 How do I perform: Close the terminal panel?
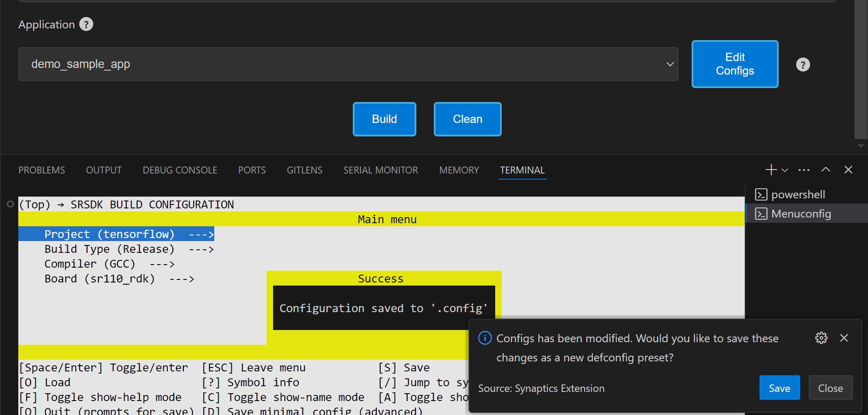pos(848,170)
